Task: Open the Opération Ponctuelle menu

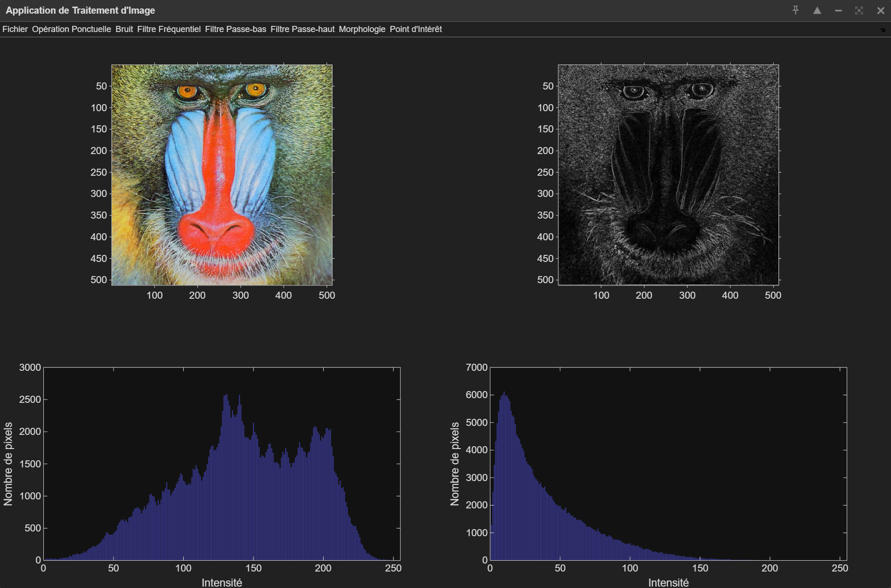Action: pos(72,29)
